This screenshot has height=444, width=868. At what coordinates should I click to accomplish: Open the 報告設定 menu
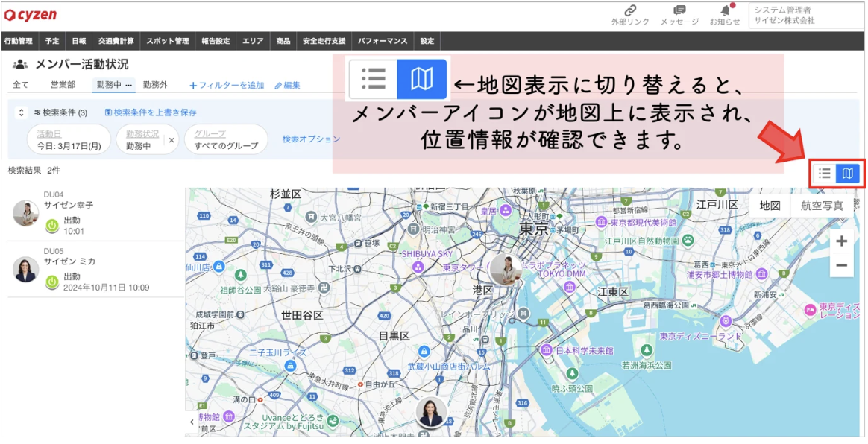click(216, 41)
